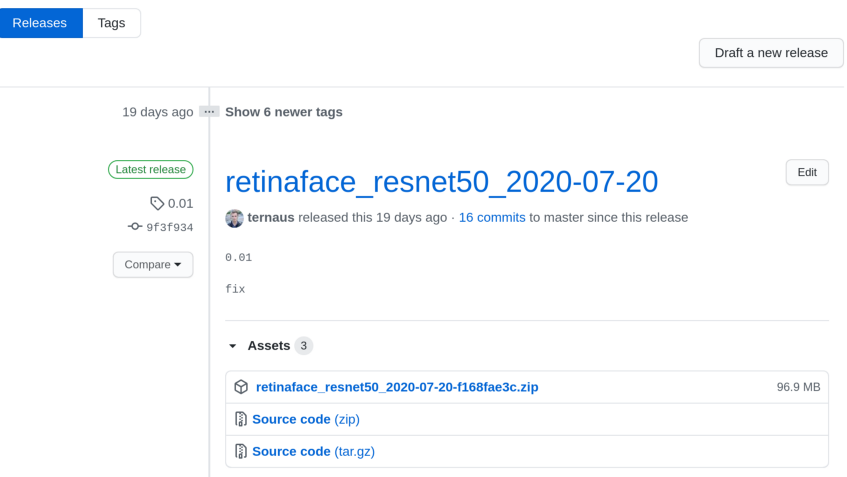Click the file icon beside Source code (zip)

point(241,419)
